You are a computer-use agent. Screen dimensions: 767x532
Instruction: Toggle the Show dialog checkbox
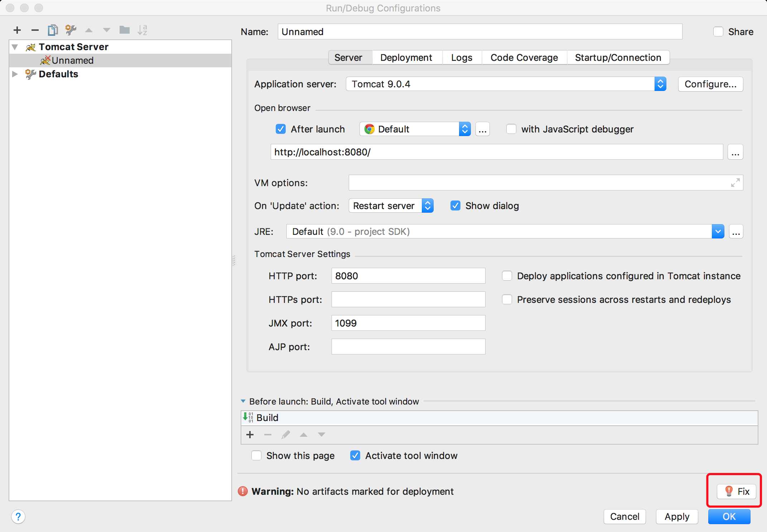coord(454,206)
